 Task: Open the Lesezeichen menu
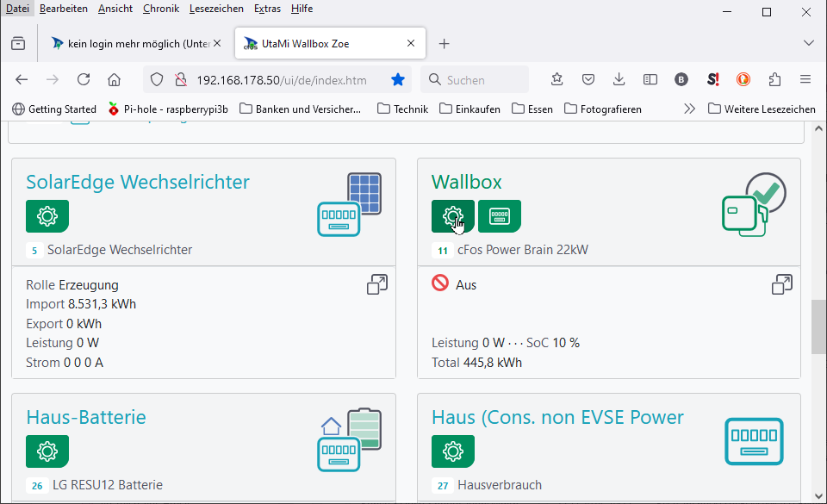(x=216, y=9)
